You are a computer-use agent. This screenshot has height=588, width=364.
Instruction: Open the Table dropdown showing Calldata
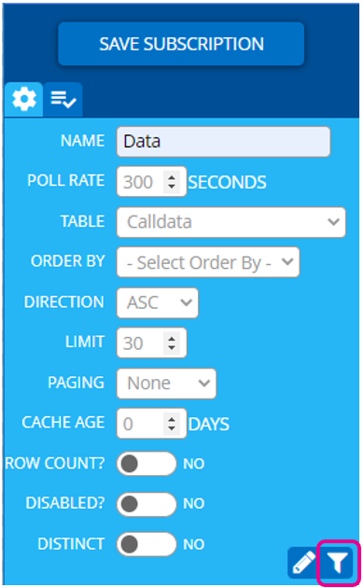pyautogui.click(x=231, y=222)
